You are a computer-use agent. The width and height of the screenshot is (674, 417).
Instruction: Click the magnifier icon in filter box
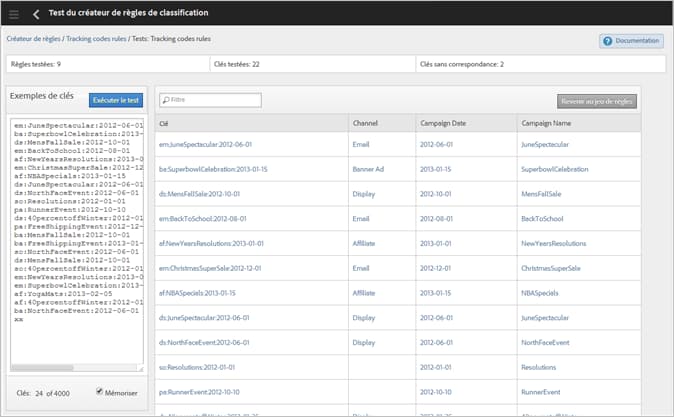coord(166,100)
